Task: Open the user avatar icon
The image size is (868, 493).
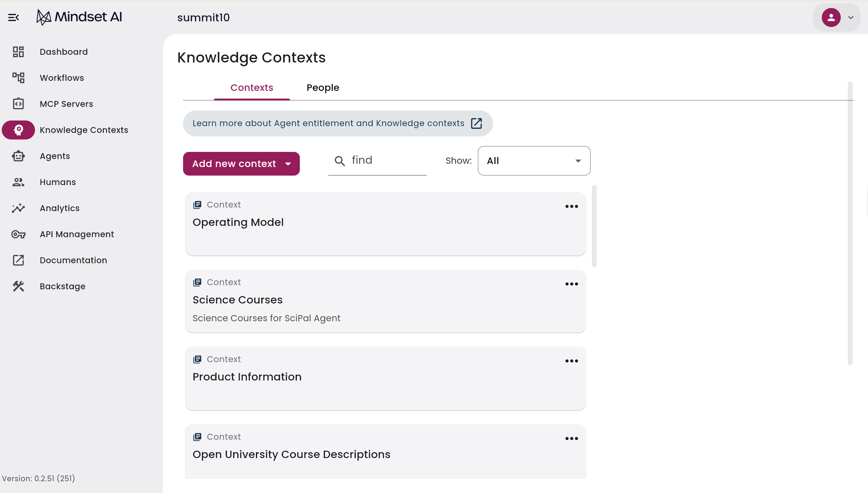Action: pyautogui.click(x=831, y=17)
